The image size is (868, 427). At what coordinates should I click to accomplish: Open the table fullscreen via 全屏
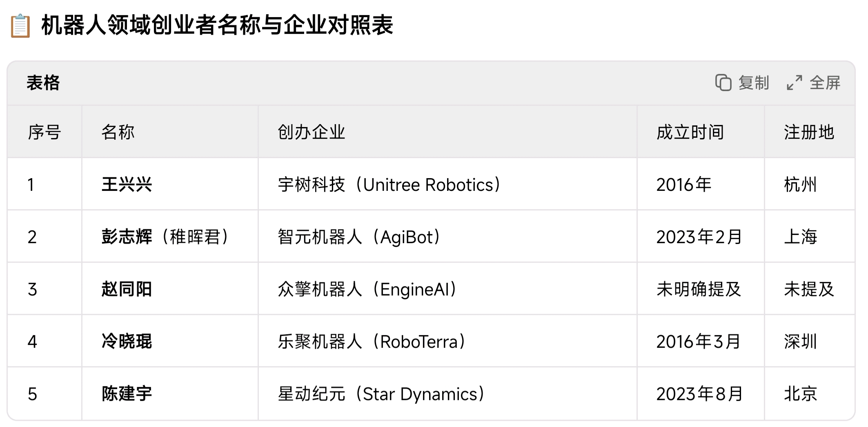pyautogui.click(x=813, y=83)
